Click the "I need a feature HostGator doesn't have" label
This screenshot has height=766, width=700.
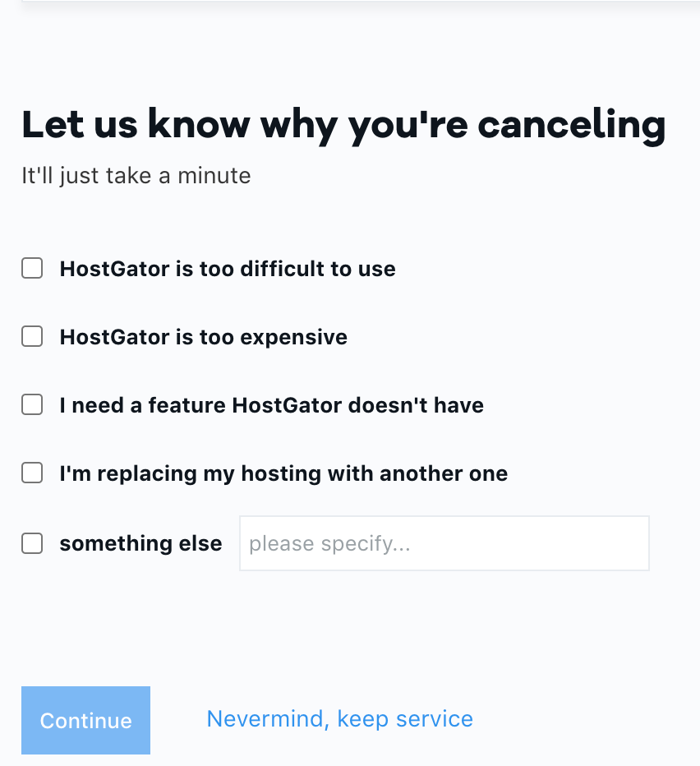tap(271, 405)
